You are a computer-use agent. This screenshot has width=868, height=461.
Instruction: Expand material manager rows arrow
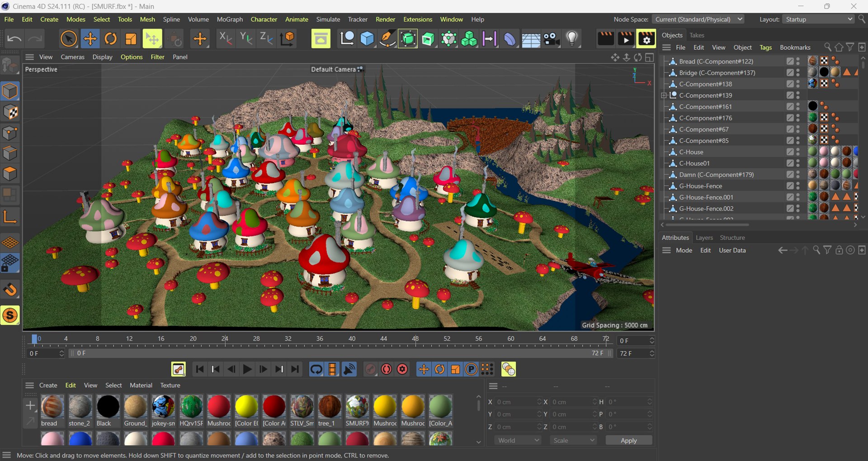pyautogui.click(x=478, y=442)
